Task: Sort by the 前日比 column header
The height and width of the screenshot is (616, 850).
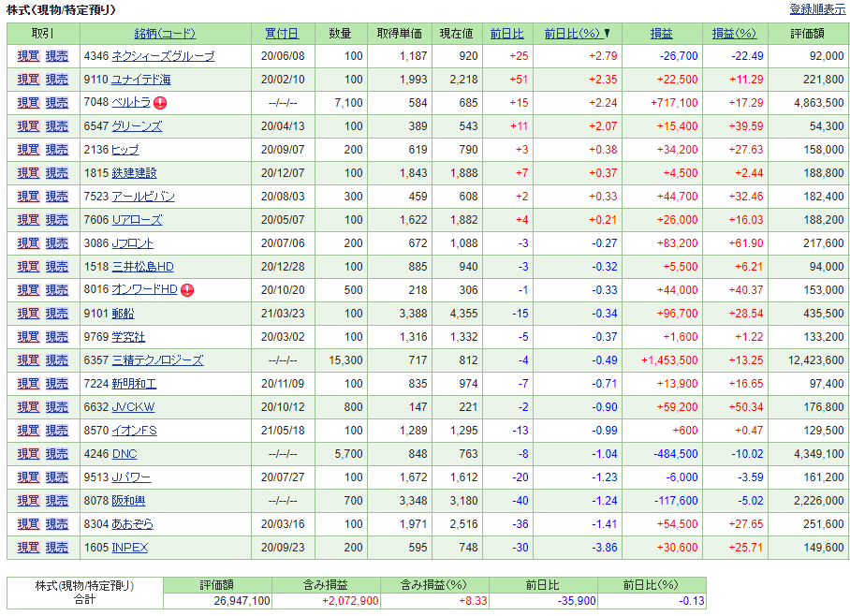Action: click(x=506, y=34)
